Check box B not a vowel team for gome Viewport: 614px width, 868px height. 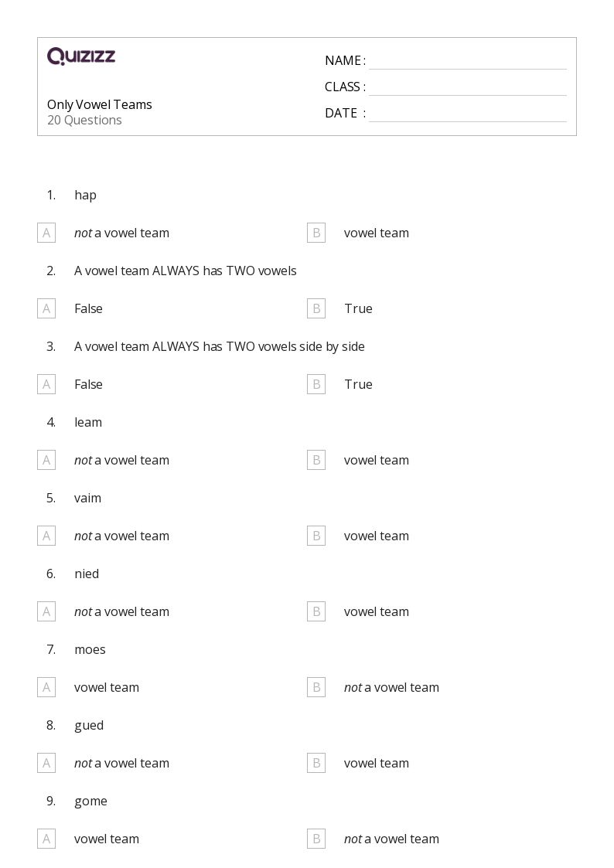[x=316, y=839]
